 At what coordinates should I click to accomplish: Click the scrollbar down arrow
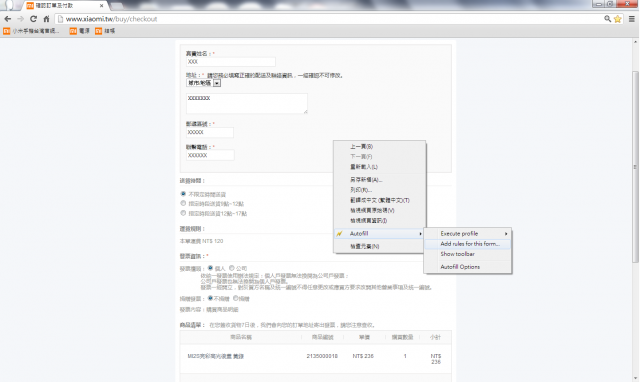tap(635, 378)
